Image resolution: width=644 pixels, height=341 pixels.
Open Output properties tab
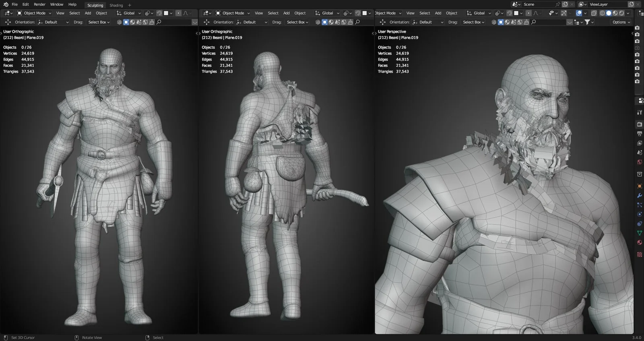(x=640, y=134)
